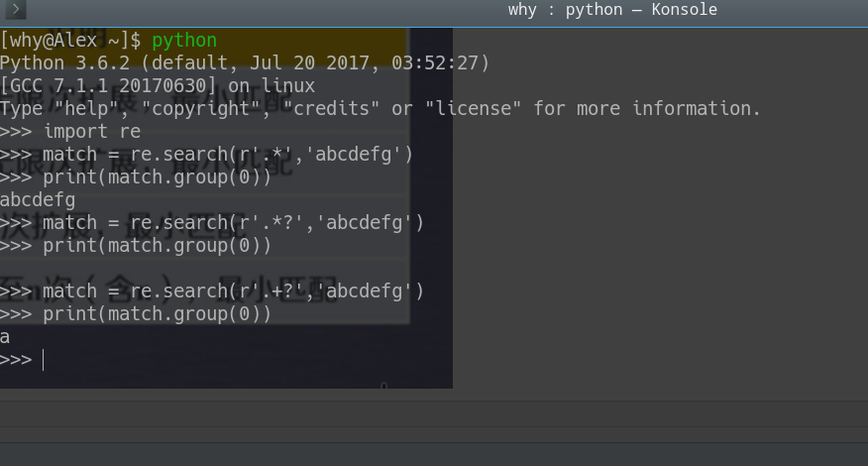Click the single 'a' output line
Viewport: 868px width, 466px height.
(x=5, y=337)
